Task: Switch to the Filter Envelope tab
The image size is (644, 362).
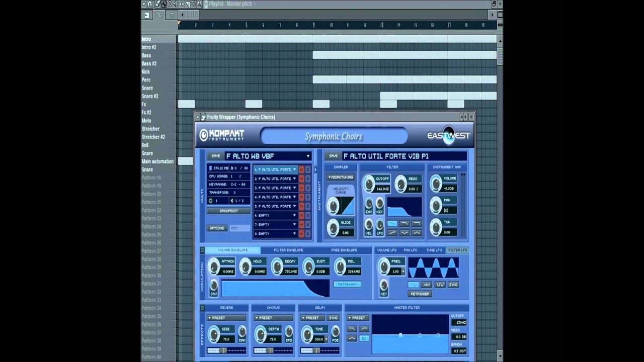Action: coord(288,250)
